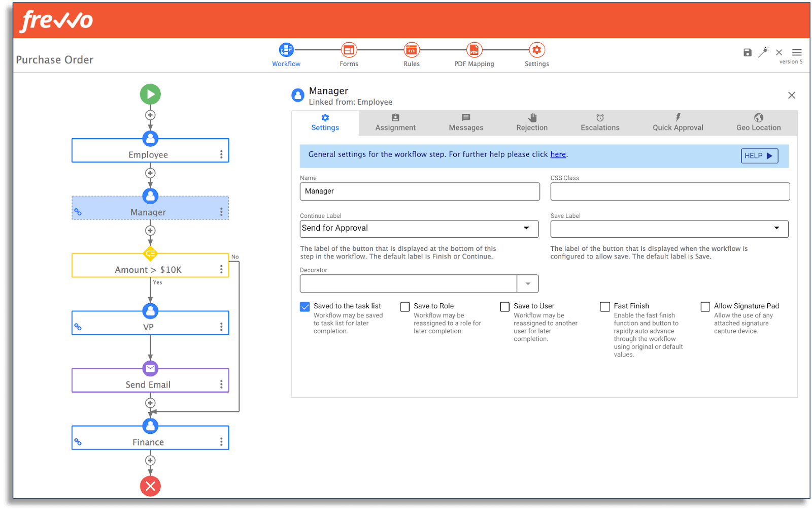The width and height of the screenshot is (812, 511).
Task: Open the Continue Label dropdown
Action: (x=526, y=229)
